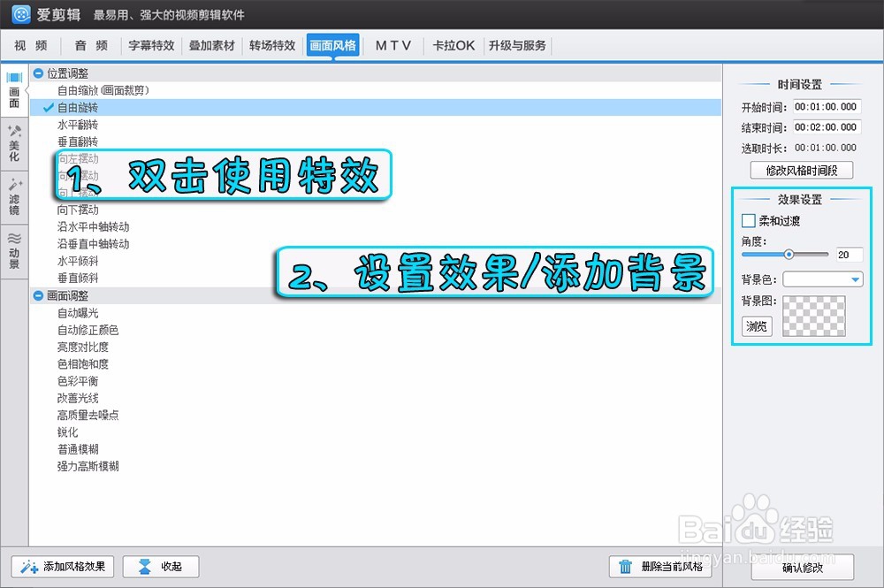The width and height of the screenshot is (884, 588).
Task: Click the 添加风格效果 button label
Action: point(74,567)
